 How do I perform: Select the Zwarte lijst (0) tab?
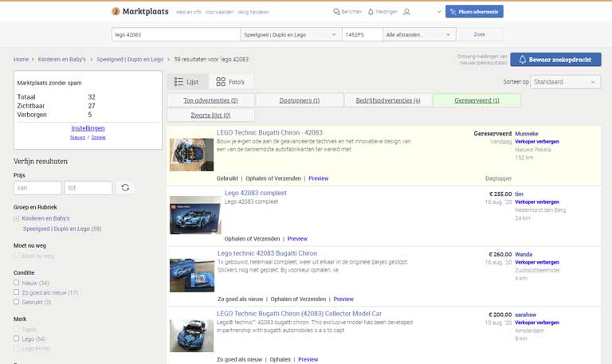coord(210,115)
